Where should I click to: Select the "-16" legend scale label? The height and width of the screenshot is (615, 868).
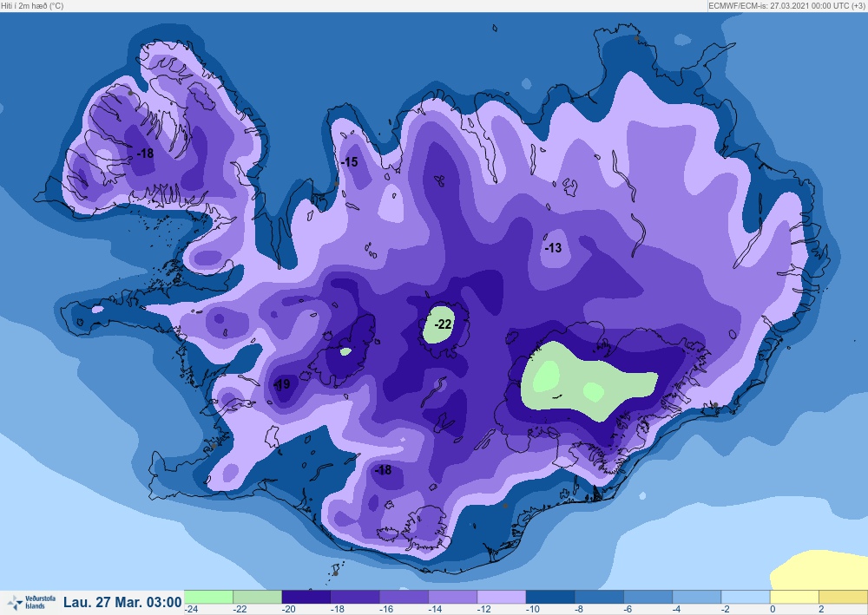(386, 610)
